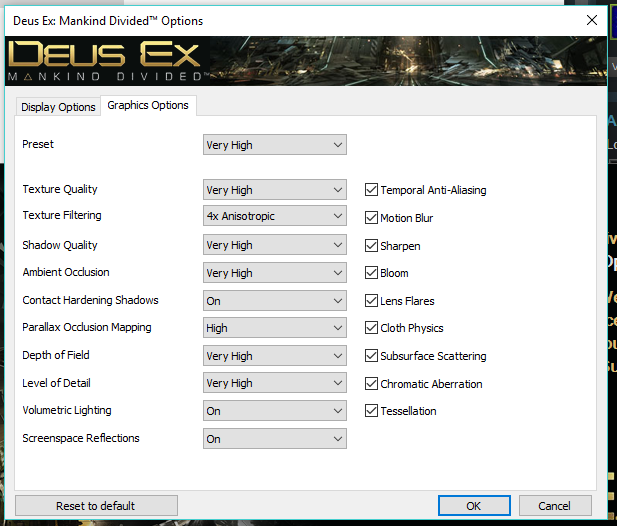
Task: Close the Options dialog window
Action: pyautogui.click(x=591, y=20)
